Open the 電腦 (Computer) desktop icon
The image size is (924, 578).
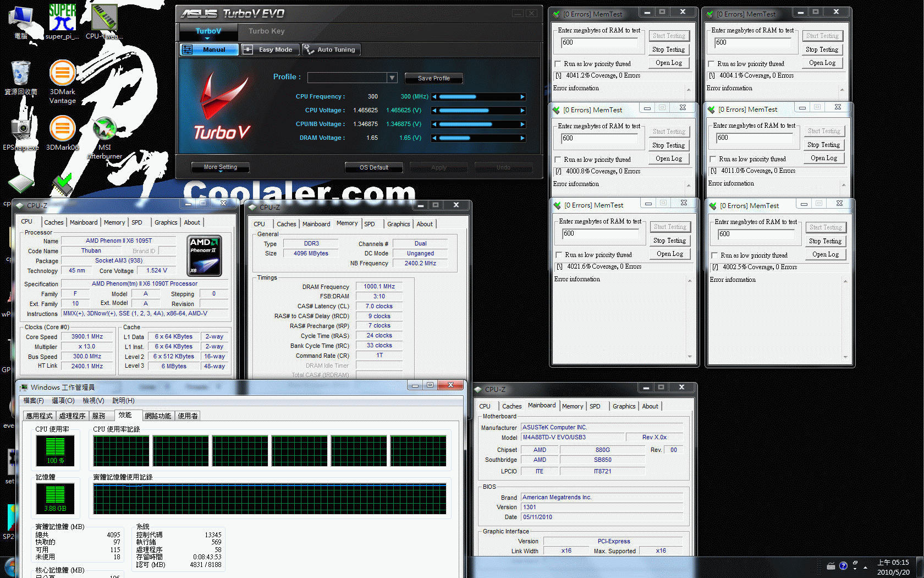21,22
